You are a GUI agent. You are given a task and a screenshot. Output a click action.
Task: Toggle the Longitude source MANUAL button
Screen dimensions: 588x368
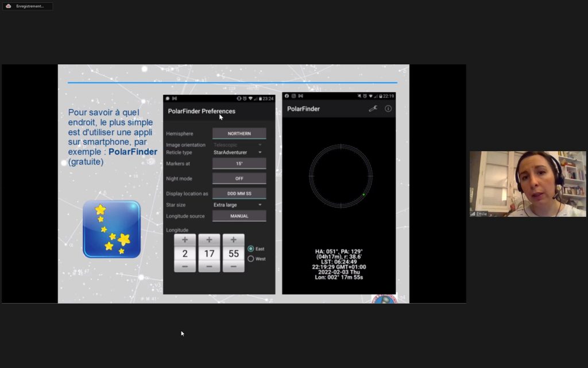(x=239, y=216)
